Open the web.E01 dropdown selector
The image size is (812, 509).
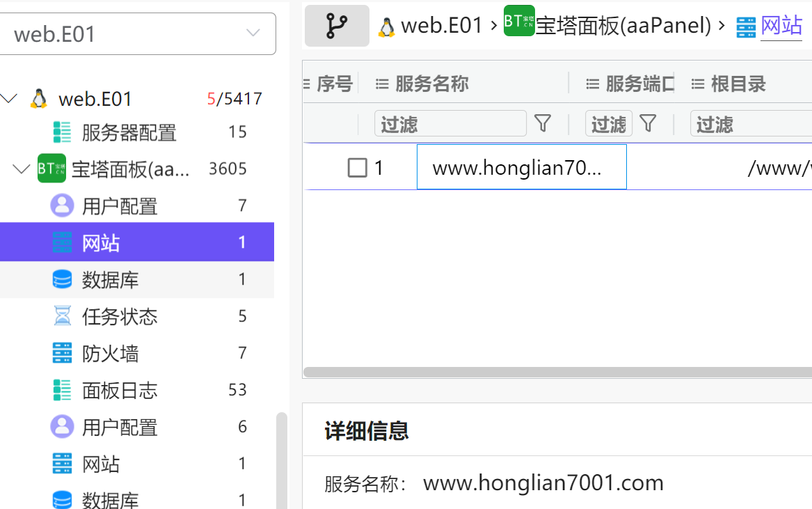point(138,33)
